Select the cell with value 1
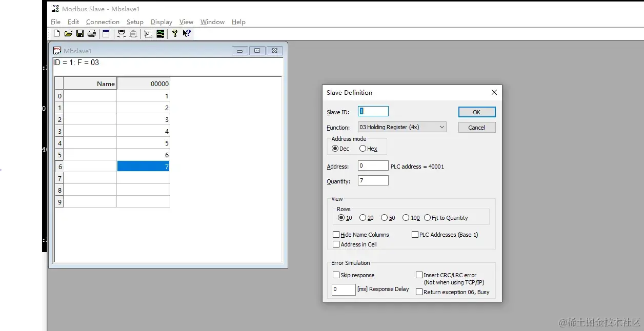This screenshot has width=644, height=331. point(143,96)
